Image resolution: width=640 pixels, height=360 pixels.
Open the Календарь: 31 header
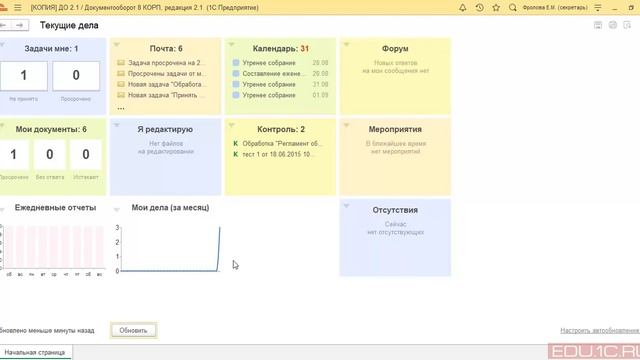click(281, 49)
